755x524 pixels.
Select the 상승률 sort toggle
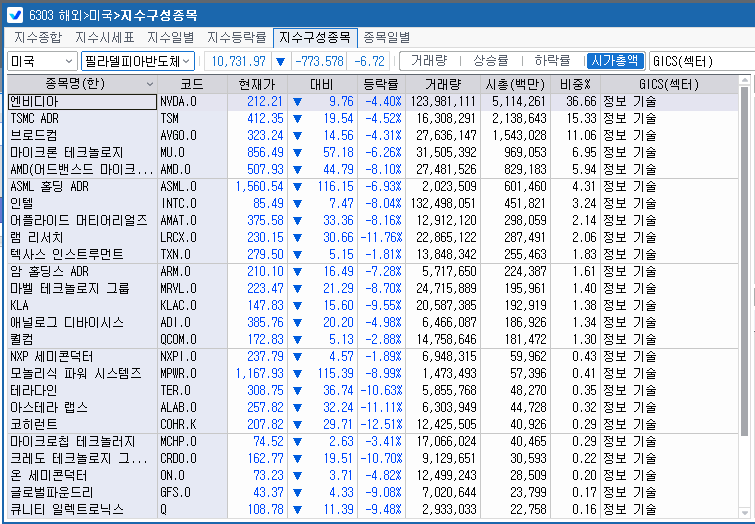coord(491,61)
